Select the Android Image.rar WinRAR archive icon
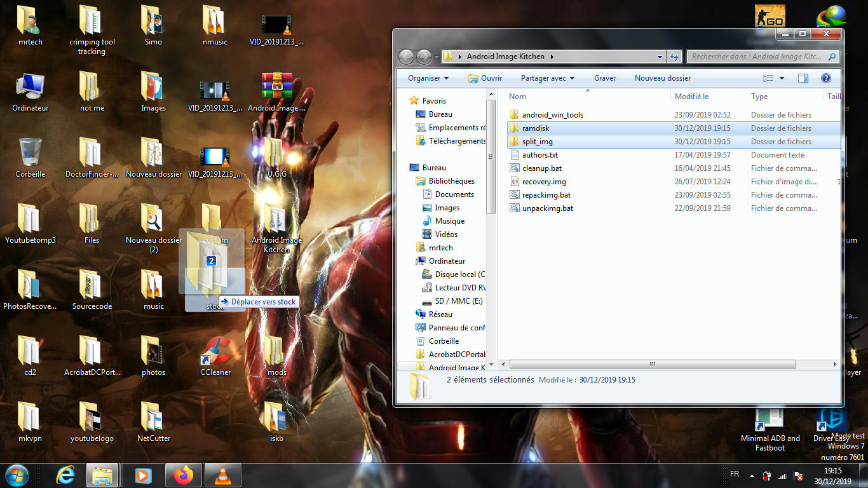Screen dimensions: 868x488 tap(276, 88)
